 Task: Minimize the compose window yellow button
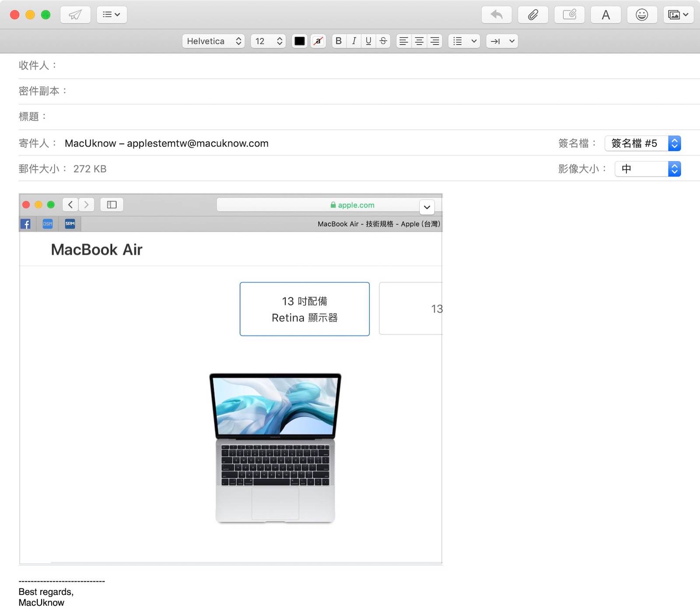coord(30,15)
